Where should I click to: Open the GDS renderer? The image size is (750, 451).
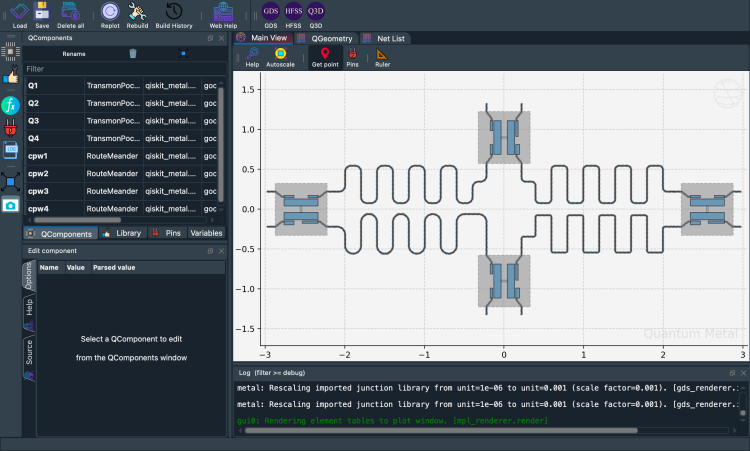click(x=271, y=15)
